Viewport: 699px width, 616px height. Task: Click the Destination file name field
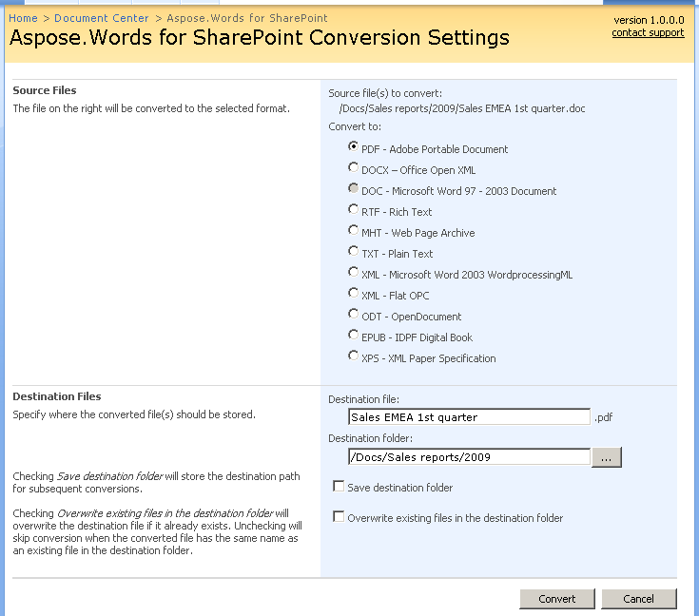point(470,417)
